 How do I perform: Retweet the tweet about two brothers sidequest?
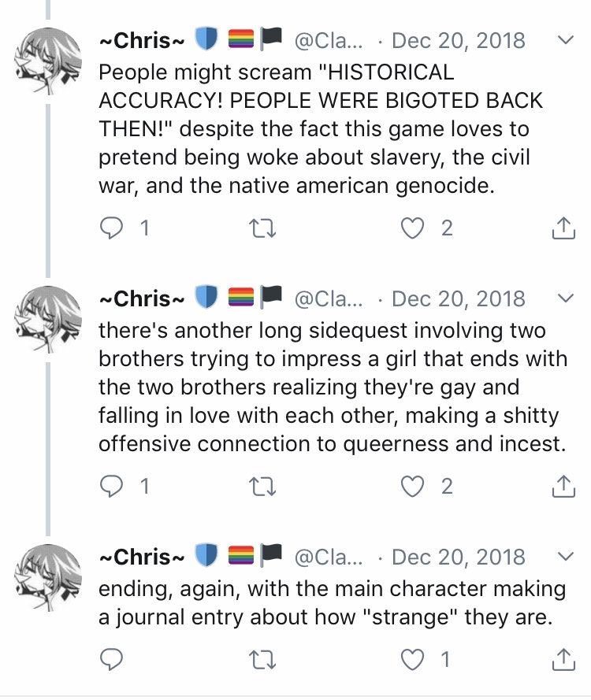pos(262,486)
